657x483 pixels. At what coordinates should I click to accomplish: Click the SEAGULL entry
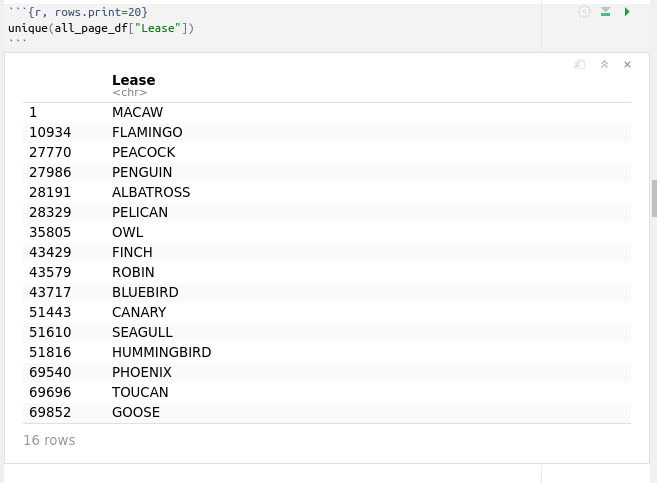[x=142, y=332]
